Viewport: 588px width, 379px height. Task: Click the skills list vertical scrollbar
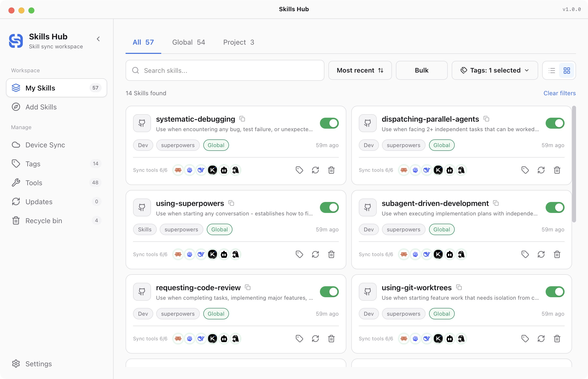click(574, 164)
